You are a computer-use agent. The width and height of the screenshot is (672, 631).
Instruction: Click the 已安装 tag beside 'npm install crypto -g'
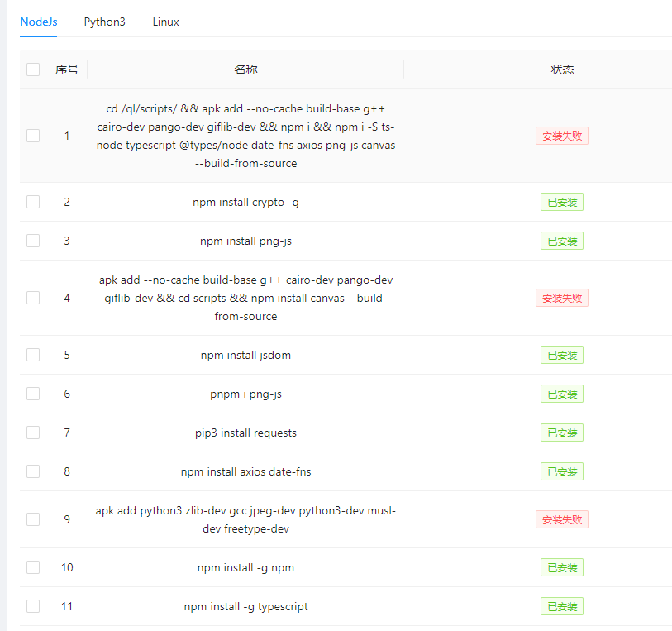point(562,201)
